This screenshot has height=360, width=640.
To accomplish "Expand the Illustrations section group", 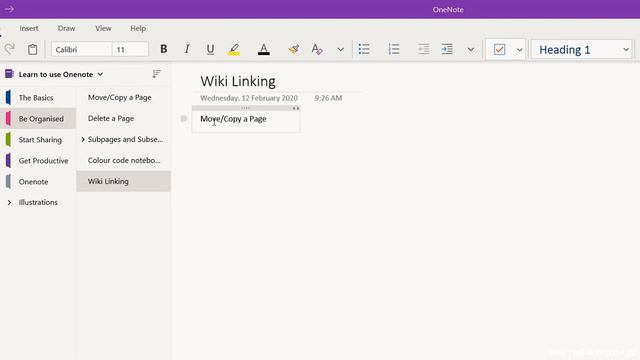I will (9, 202).
